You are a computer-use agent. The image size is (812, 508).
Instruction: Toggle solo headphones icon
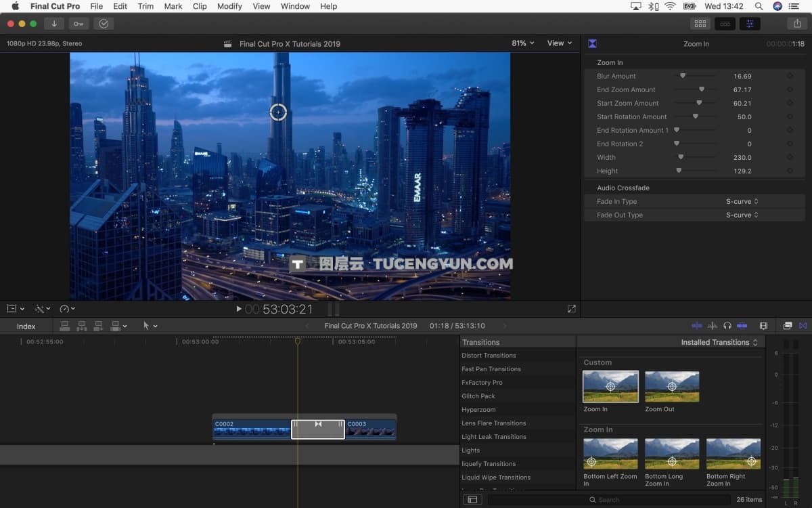pyautogui.click(x=727, y=326)
